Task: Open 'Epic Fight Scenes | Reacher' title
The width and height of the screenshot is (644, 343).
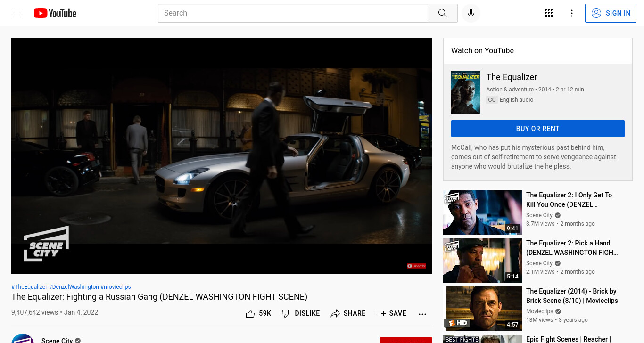Action: 569,339
